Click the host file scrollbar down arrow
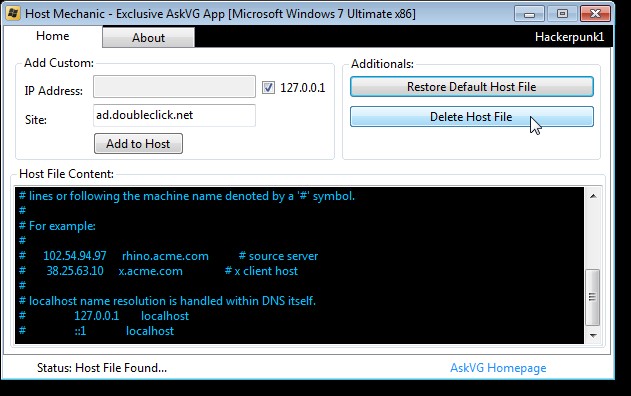631x396 pixels. [593, 336]
